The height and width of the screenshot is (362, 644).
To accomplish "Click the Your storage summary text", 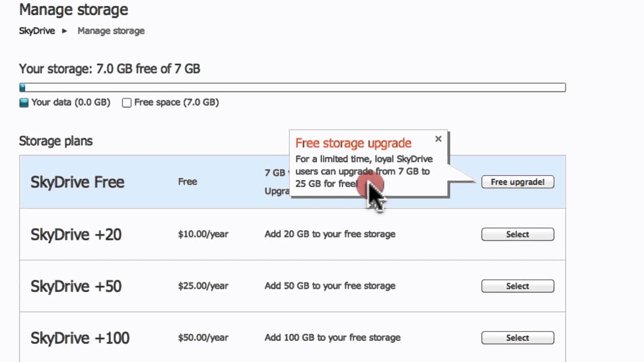I will click(x=110, y=69).
